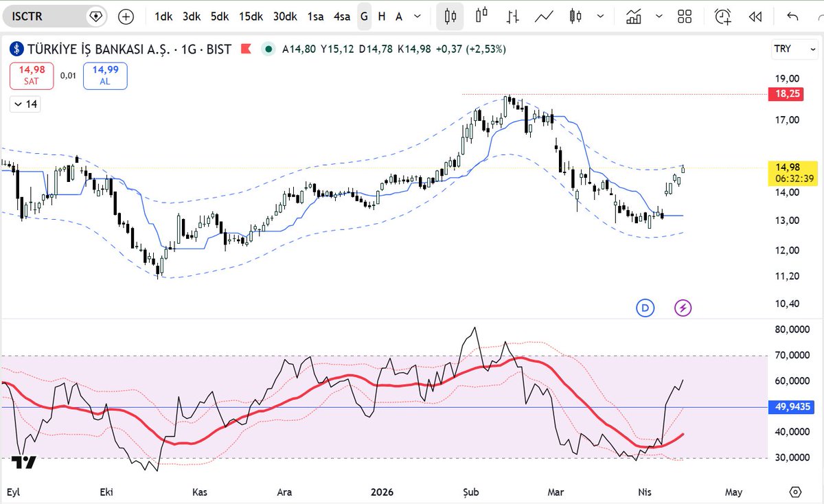Screen dimensions: 824x504
Task: Undo the last action with the arrow icon
Action: 792,16
